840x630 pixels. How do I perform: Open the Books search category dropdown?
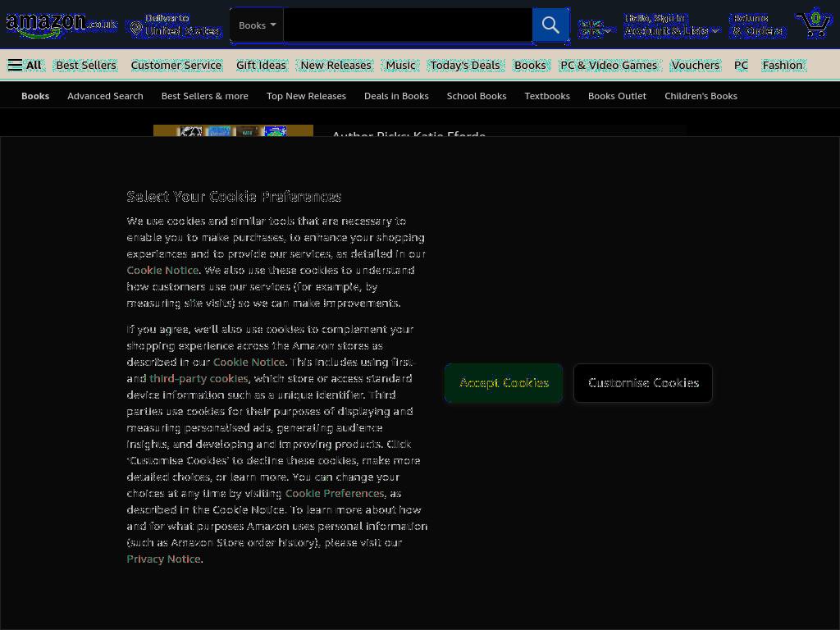[x=257, y=25]
